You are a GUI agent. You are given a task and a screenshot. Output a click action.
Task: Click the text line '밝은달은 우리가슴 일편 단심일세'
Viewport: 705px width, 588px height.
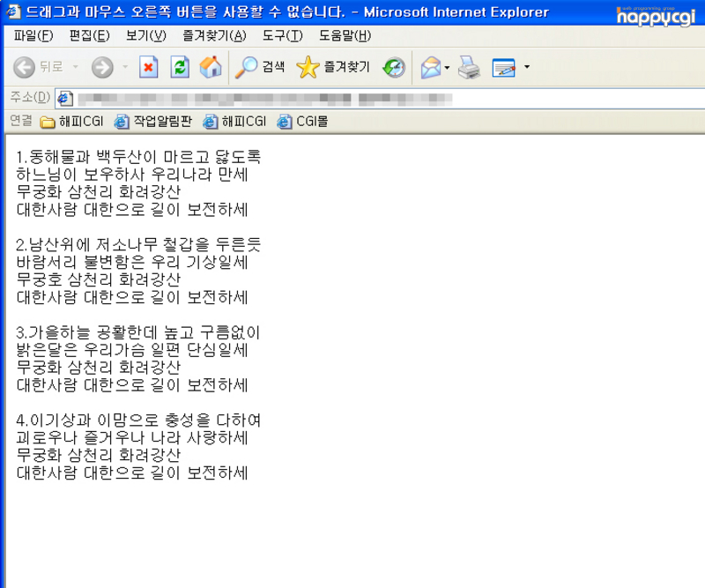pyautogui.click(x=132, y=350)
